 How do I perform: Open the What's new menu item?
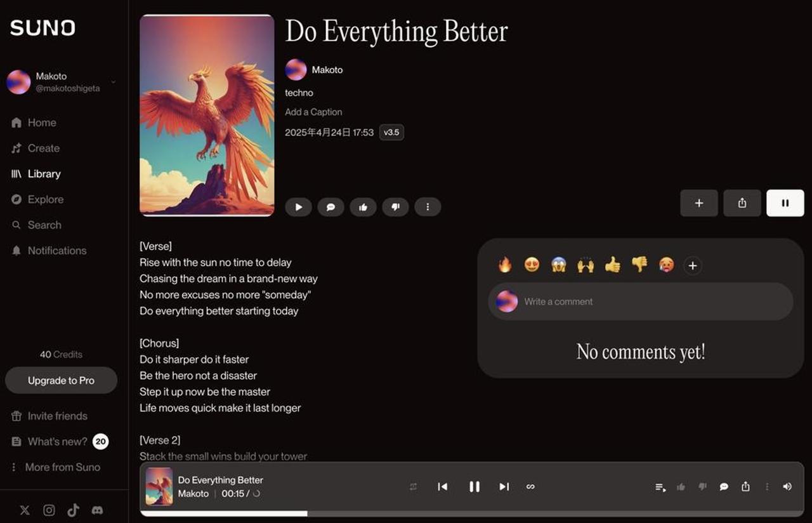coord(56,440)
